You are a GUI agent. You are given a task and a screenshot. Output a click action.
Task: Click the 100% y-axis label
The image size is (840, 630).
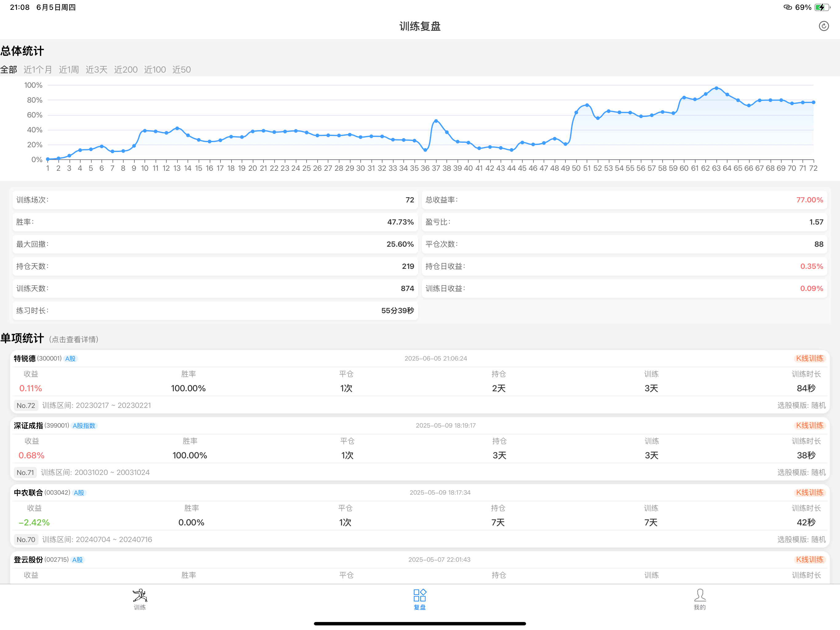34,86
